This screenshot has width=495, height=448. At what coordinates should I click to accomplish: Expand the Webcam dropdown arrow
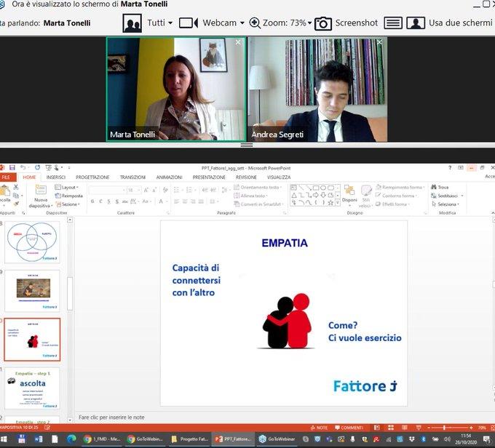coord(242,23)
